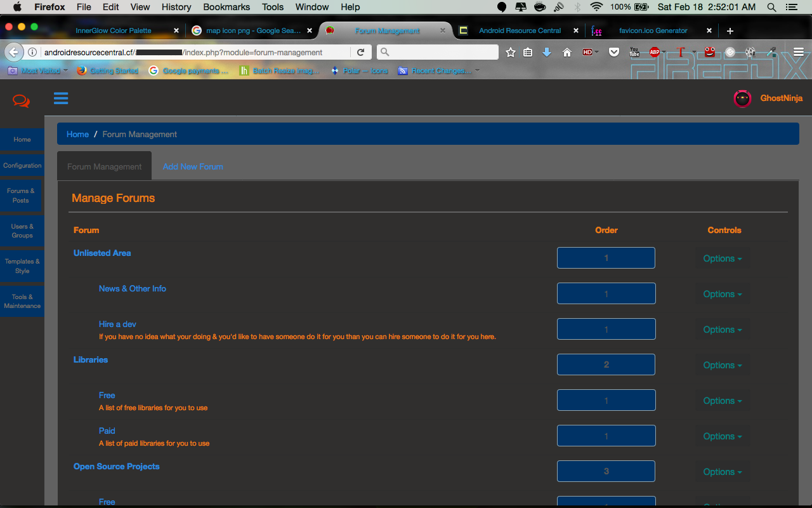
Task: Open Options dropdown for Paid libraries forum
Action: tap(723, 436)
